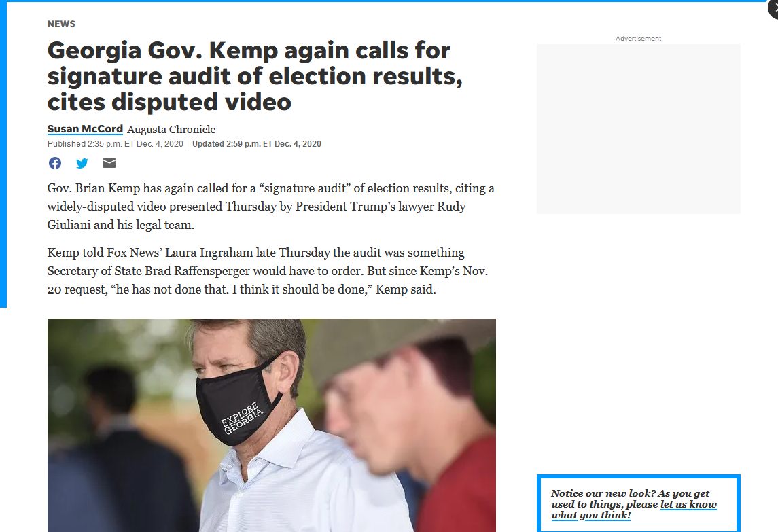Click the Georgia Gov. Kemp headline
The width and height of the screenshot is (778, 532).
coord(255,76)
